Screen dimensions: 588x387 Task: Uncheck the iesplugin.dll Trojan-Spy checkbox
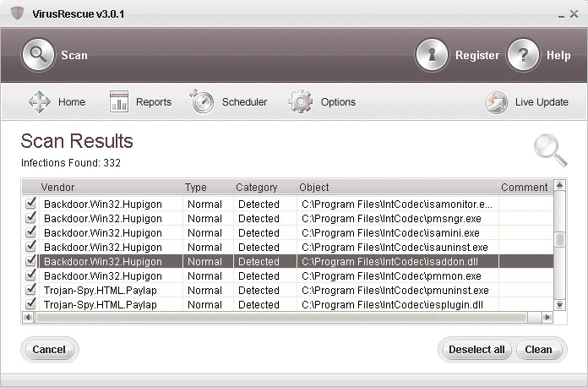click(31, 304)
